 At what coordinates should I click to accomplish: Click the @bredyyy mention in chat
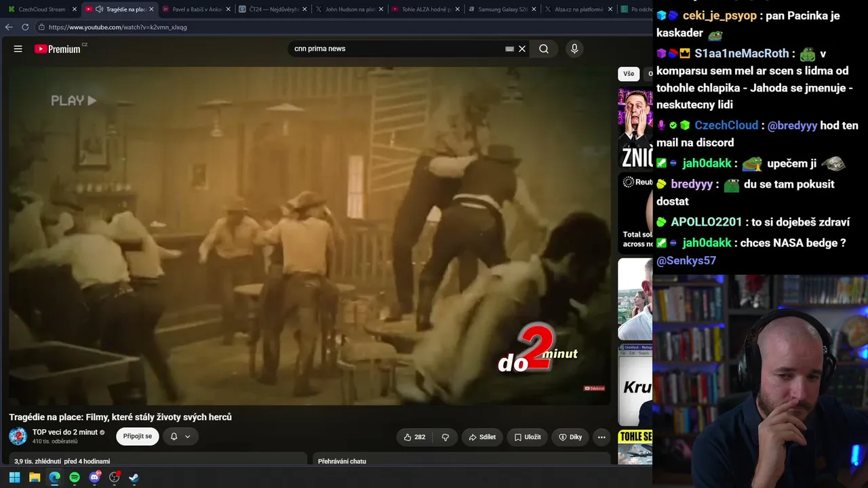click(x=792, y=125)
